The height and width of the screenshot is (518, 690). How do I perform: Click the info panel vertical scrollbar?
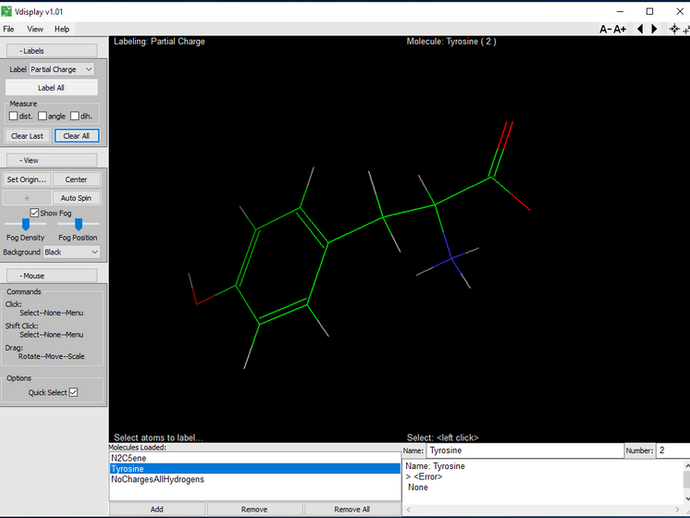pos(686,482)
